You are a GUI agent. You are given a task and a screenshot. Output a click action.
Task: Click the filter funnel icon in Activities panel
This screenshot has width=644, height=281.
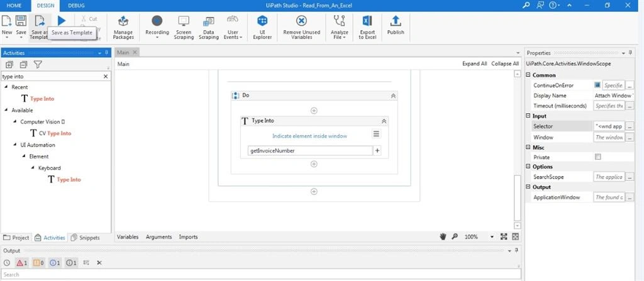(38, 65)
